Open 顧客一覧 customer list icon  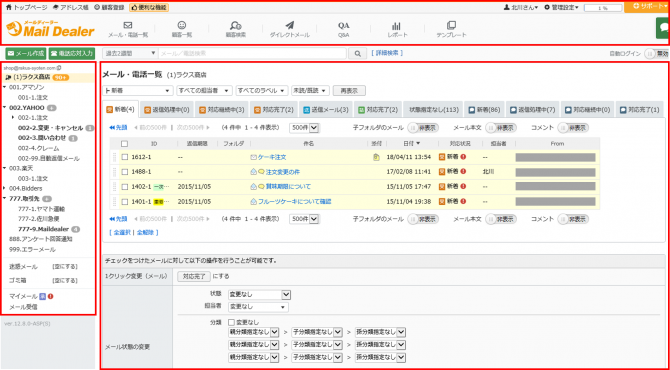182,25
